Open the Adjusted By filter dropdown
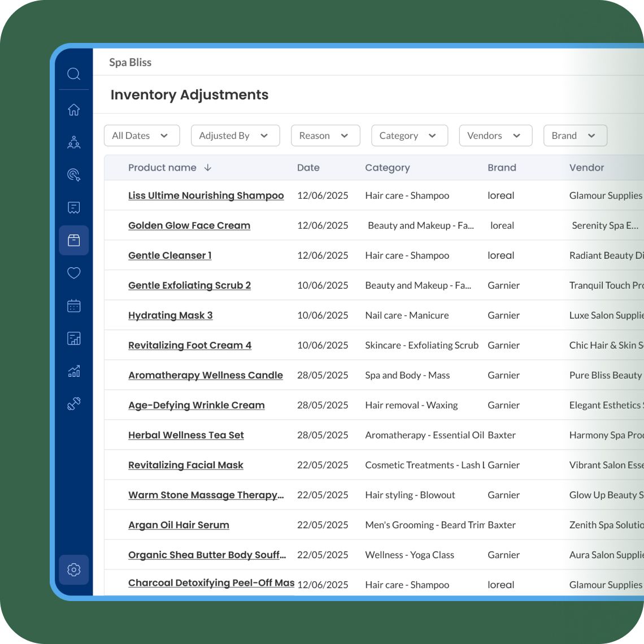This screenshot has width=644, height=644. coord(236,136)
